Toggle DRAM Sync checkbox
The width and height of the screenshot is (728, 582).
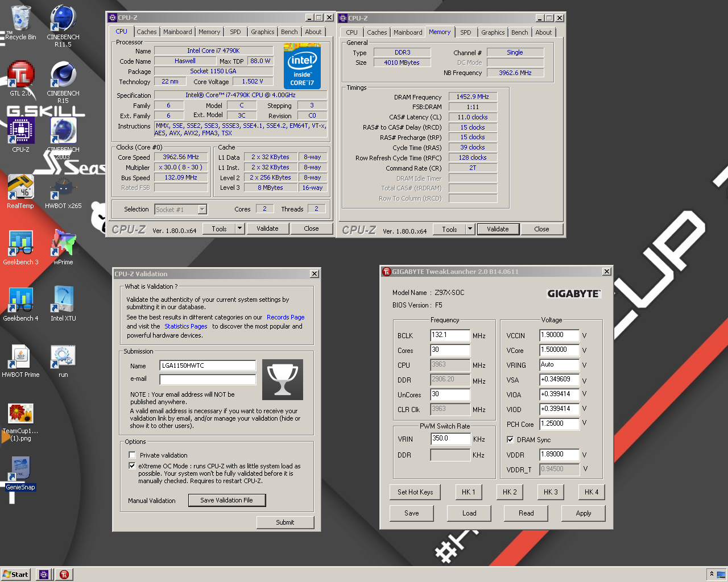(510, 439)
